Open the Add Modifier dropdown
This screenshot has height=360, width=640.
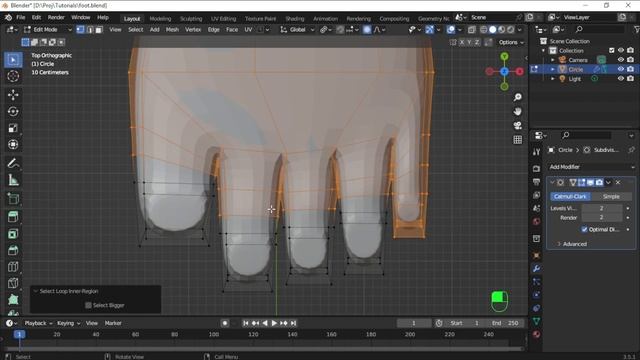point(591,167)
